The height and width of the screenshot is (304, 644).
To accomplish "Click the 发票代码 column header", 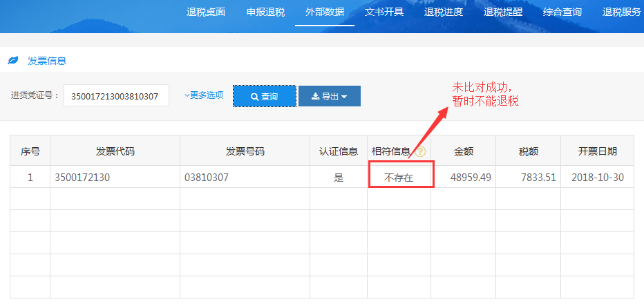I will pos(115,151).
